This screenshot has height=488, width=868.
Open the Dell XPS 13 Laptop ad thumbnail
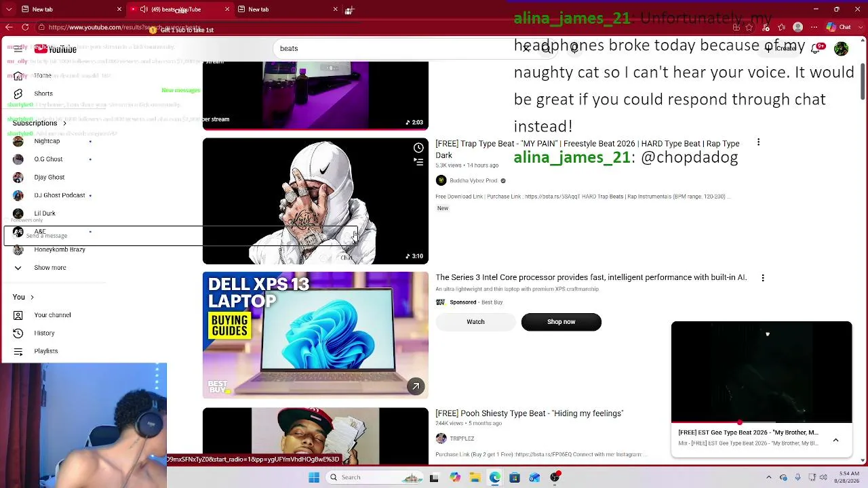click(x=315, y=335)
